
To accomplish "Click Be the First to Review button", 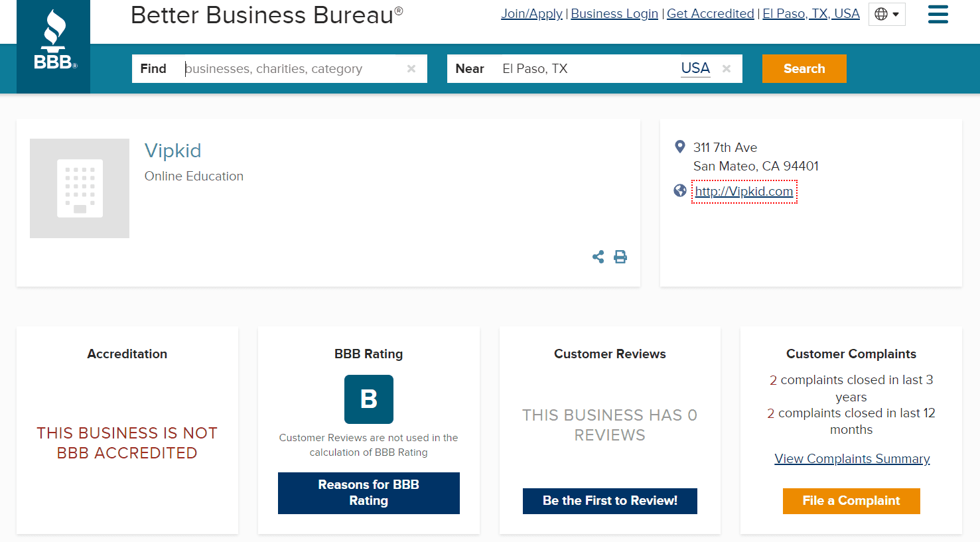I will 610,501.
